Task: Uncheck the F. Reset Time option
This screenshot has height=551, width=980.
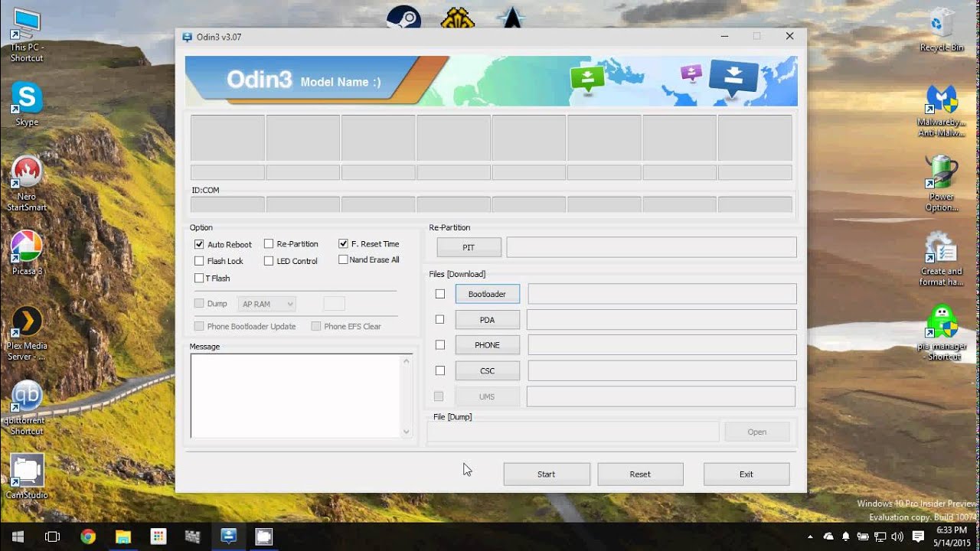Action: click(x=343, y=243)
